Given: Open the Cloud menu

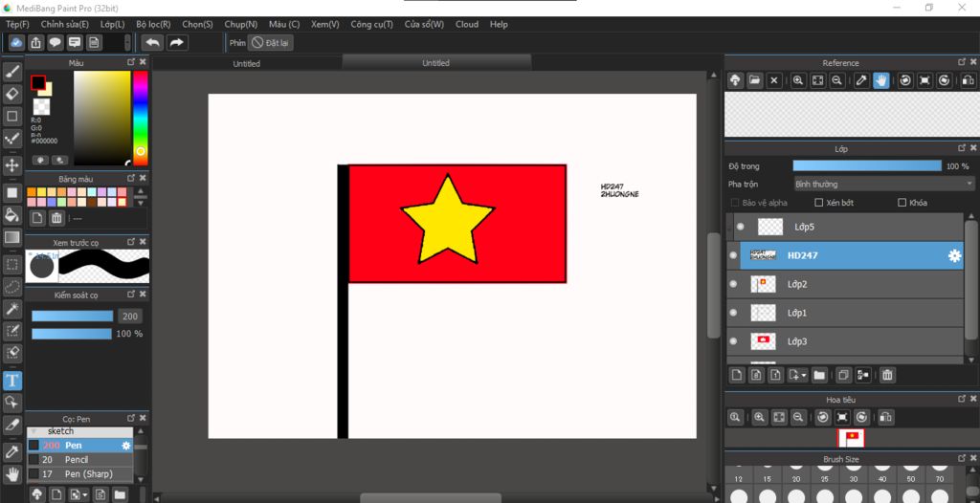Looking at the screenshot, I should 467,24.
